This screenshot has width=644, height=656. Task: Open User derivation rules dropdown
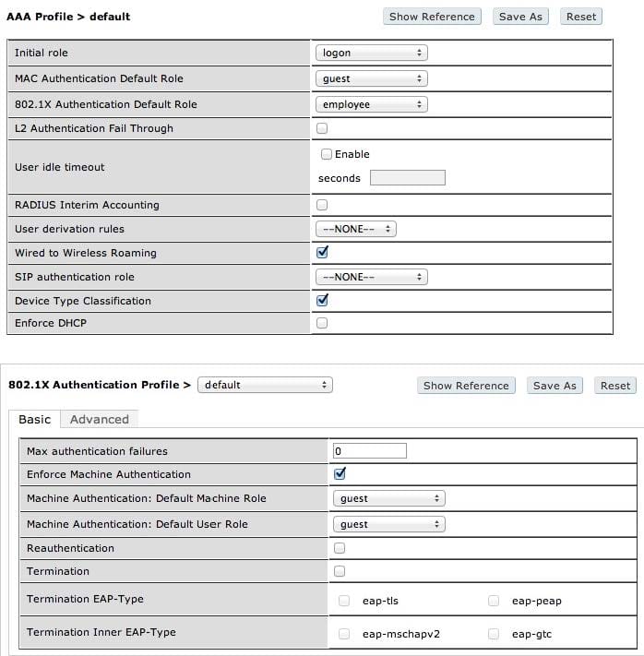pos(356,229)
